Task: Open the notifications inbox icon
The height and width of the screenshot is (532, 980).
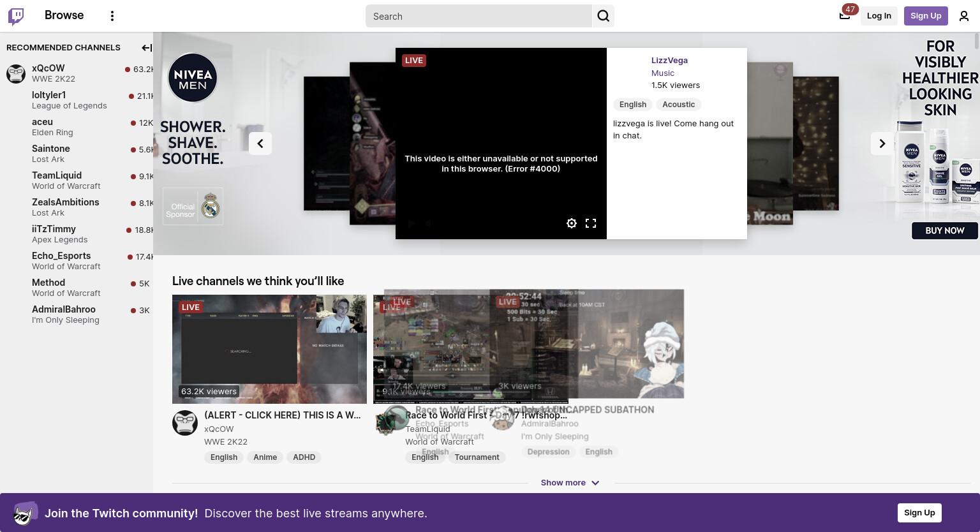Action: pos(845,16)
